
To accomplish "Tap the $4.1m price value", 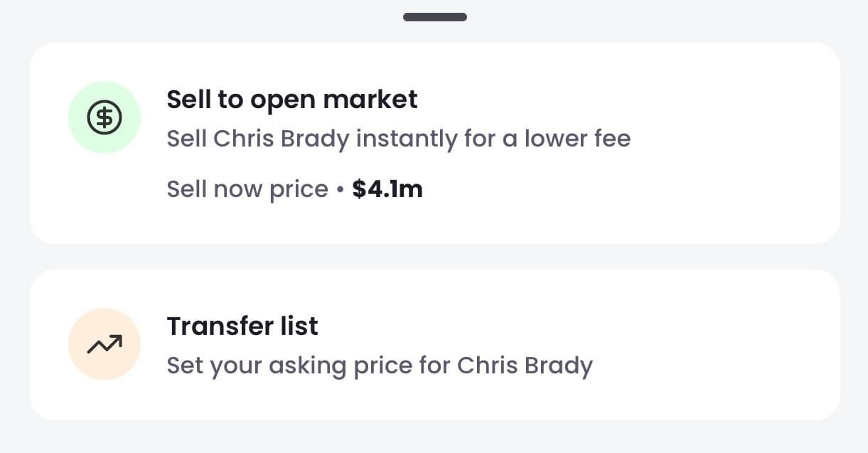I will click(387, 189).
